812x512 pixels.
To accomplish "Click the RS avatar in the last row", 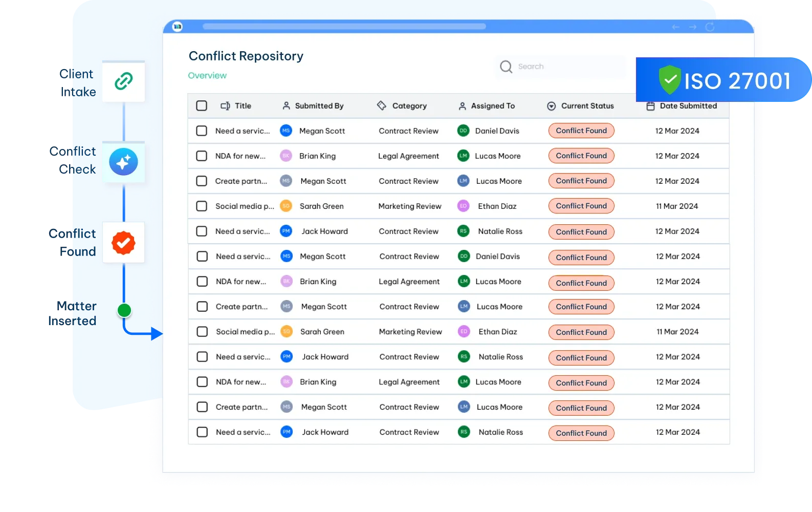I will pos(464,432).
